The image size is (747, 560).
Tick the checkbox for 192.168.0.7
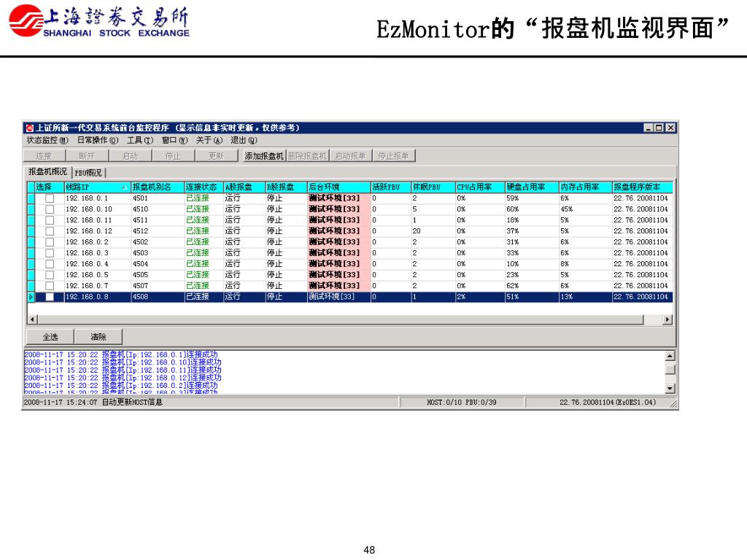(50, 286)
